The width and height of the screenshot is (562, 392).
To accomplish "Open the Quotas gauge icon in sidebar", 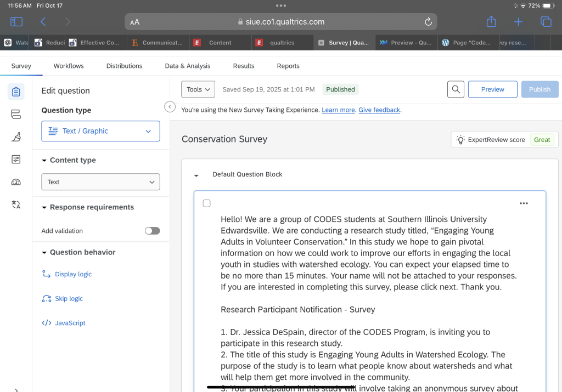I will coord(16,182).
